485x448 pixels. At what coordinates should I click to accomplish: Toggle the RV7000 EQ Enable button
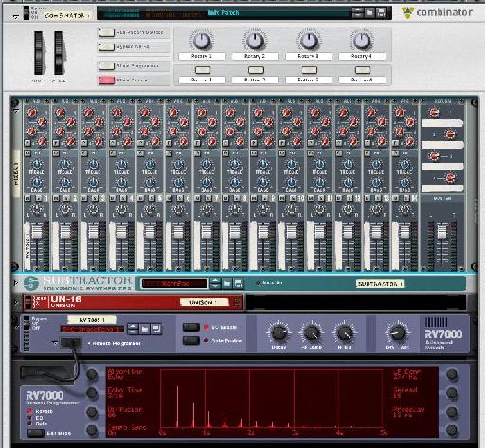pos(191,327)
